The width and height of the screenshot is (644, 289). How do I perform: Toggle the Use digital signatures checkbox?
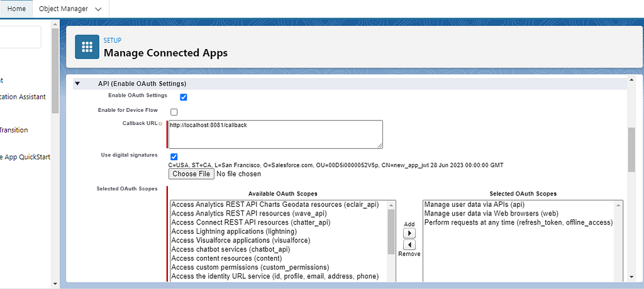(174, 157)
